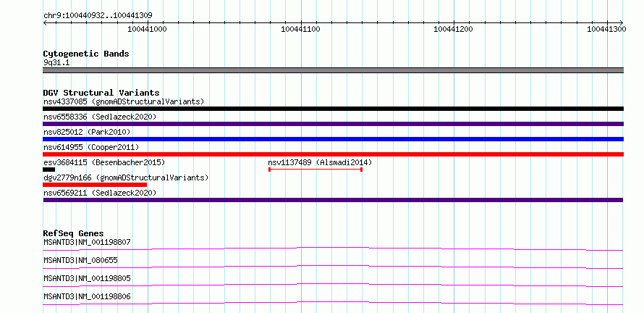Open variant esv3684115 (Besenbacher2015) label
This screenshot has width=644, height=313.
click(x=104, y=162)
